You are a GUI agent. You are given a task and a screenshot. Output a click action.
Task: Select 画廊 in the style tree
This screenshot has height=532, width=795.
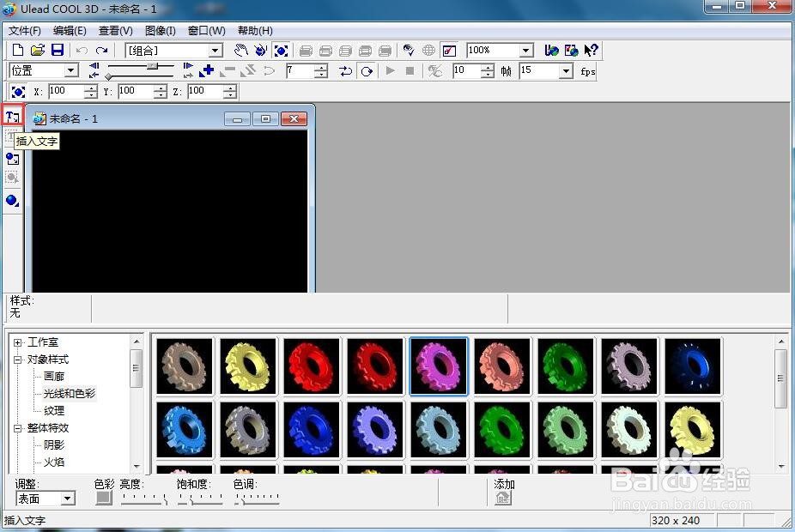[54, 377]
